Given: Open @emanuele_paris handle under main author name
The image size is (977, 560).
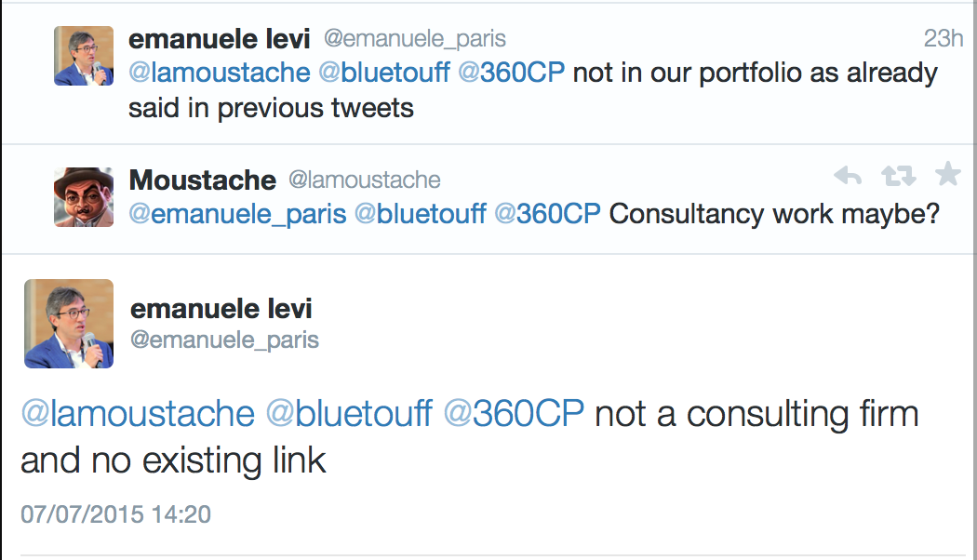Looking at the screenshot, I should point(224,340).
